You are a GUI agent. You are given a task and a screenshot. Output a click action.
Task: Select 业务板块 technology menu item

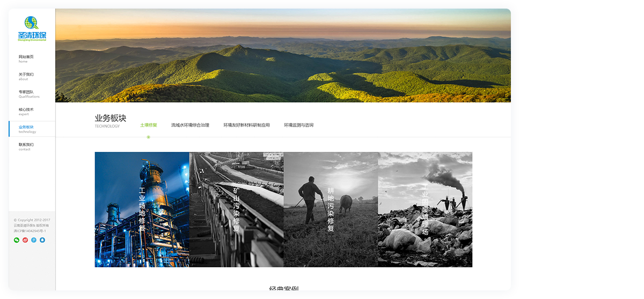pyautogui.click(x=27, y=129)
